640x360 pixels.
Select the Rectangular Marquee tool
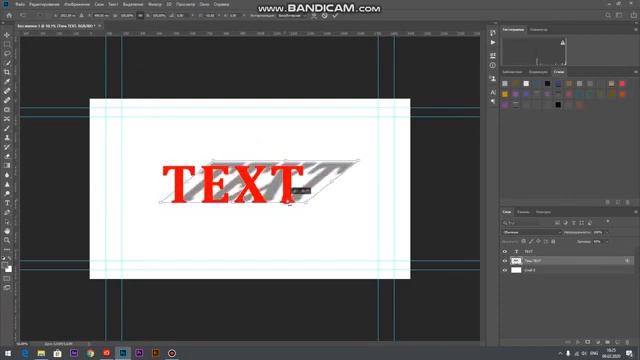(7, 44)
